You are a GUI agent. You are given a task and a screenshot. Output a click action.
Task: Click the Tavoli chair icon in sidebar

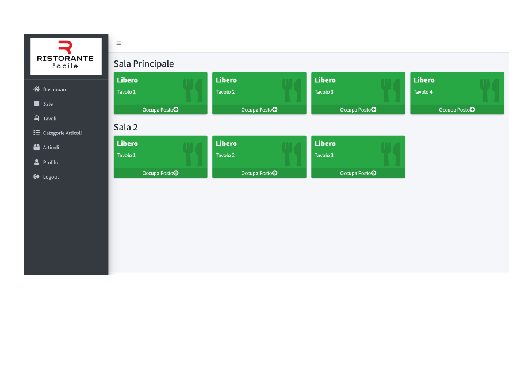pos(37,118)
